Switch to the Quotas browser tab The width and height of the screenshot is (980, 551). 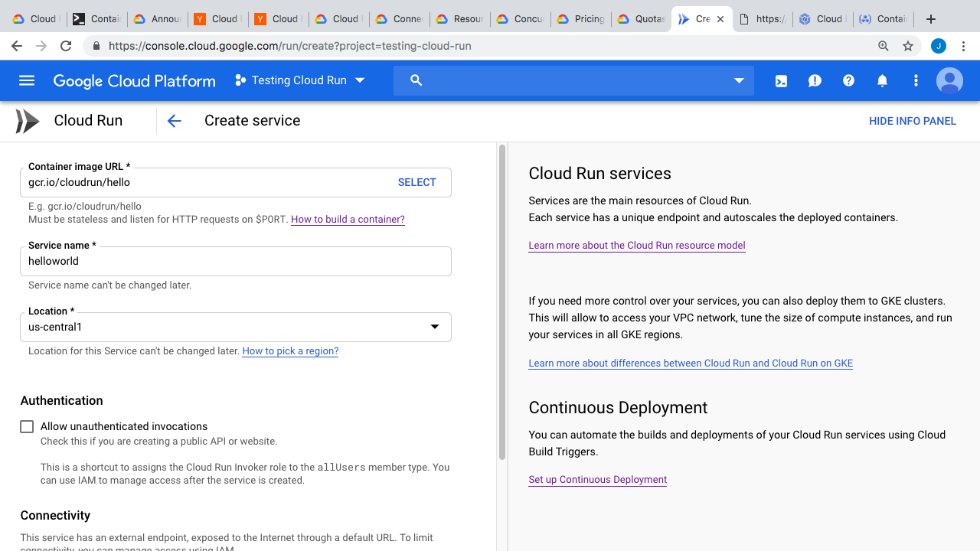[641, 19]
